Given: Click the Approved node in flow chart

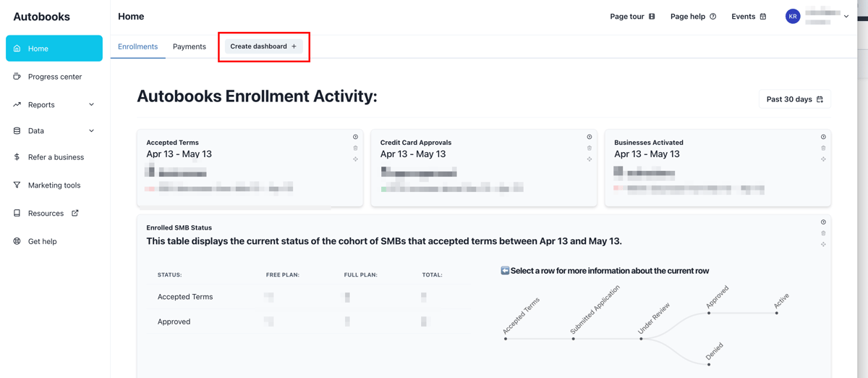Looking at the screenshot, I should point(709,313).
